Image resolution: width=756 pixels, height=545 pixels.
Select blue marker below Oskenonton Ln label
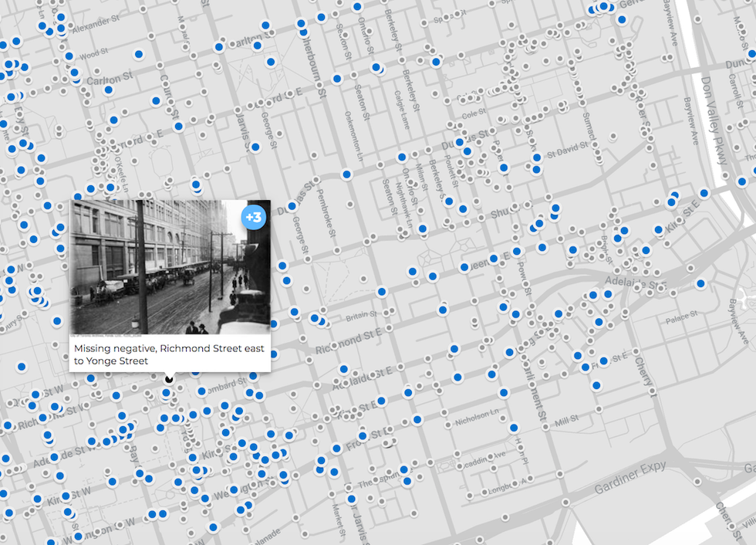pos(346,175)
